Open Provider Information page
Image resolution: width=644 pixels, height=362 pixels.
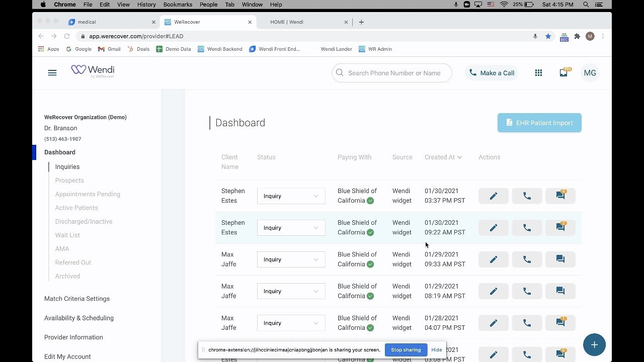coord(73,337)
